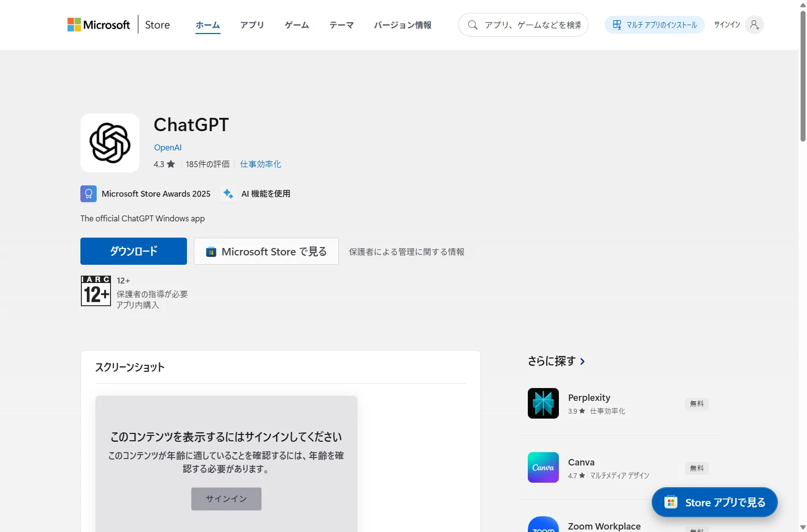This screenshot has width=807, height=532.
Task: Open 保護者による管理に関する情報 link
Action: (x=406, y=252)
